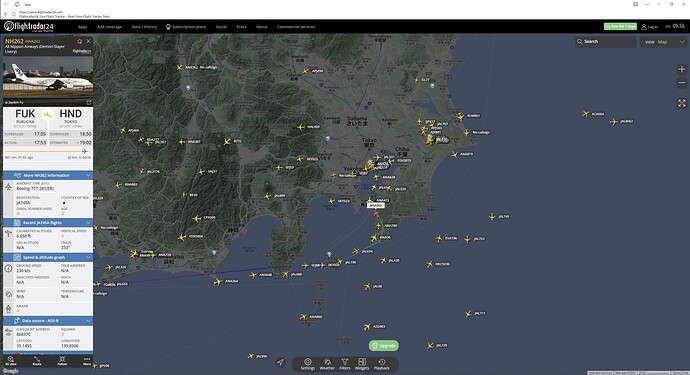
Task: Click the browser reload/stop icon
Action: click(x=5, y=14)
